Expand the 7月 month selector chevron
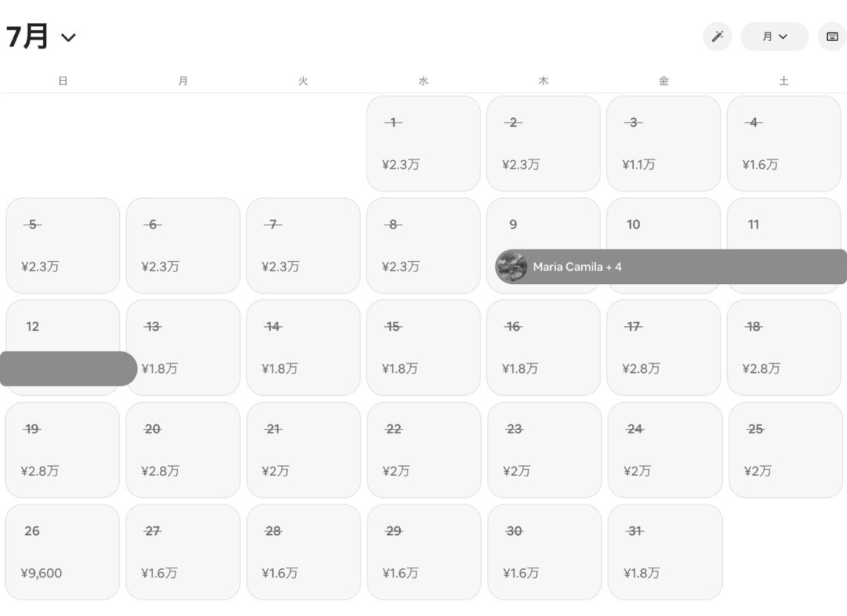 [x=68, y=37]
